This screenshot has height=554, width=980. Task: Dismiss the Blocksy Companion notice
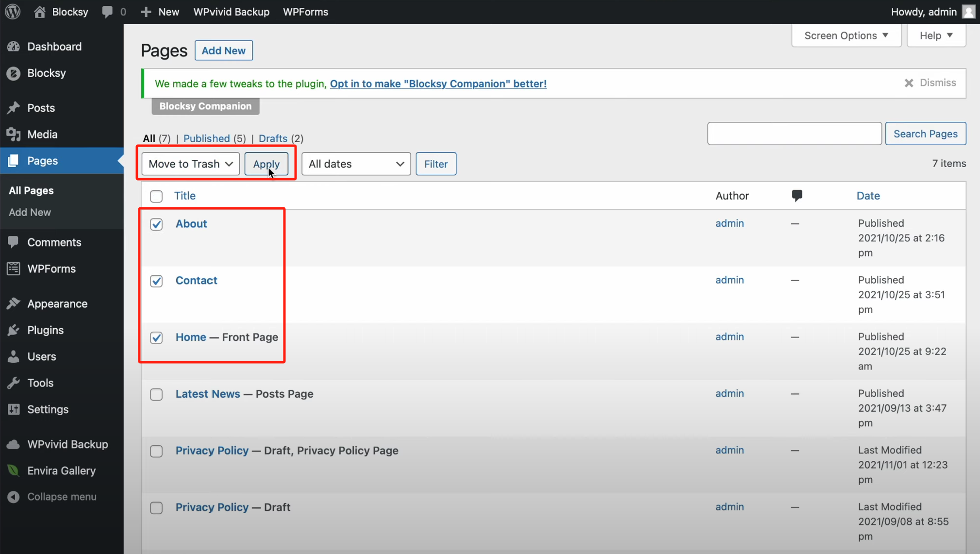click(930, 83)
